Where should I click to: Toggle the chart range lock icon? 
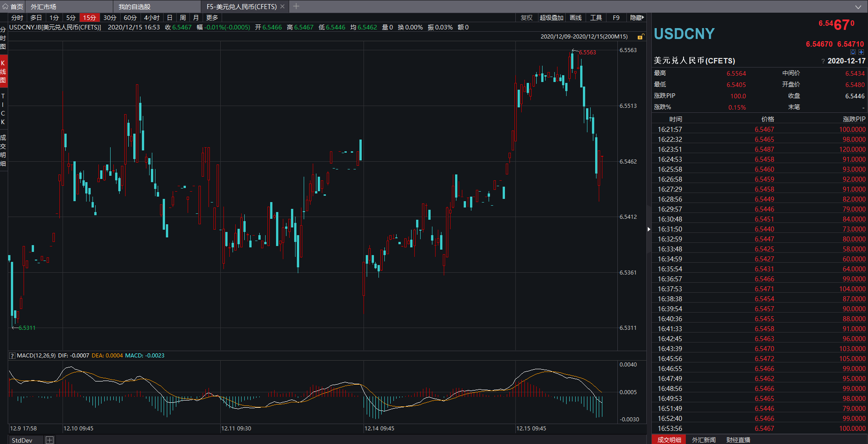coord(640,37)
